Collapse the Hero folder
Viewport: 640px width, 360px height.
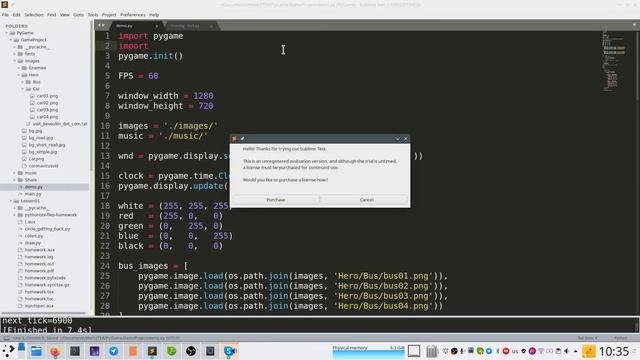pyautogui.click(x=19, y=75)
